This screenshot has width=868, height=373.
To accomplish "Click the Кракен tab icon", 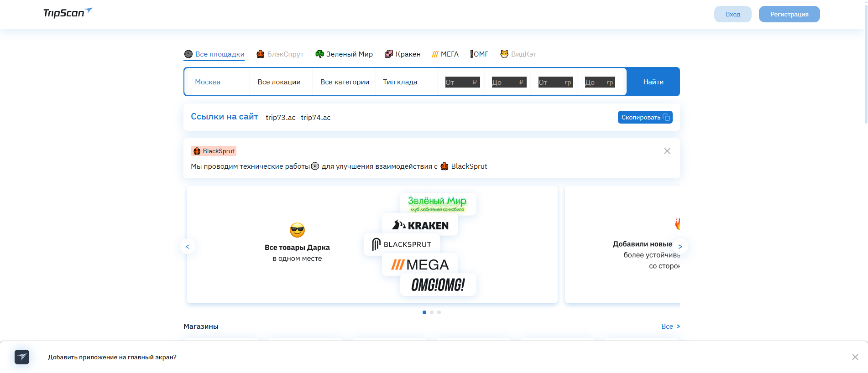I will pyautogui.click(x=389, y=54).
